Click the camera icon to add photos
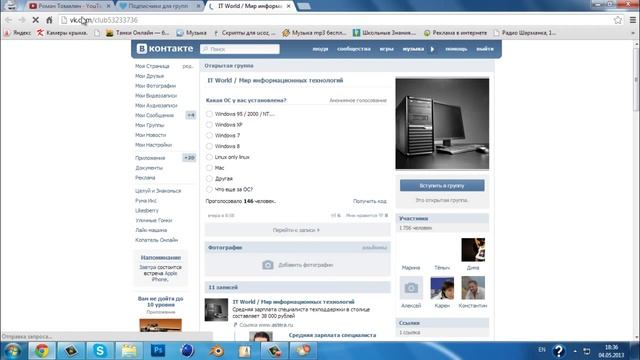 [x=268, y=265]
